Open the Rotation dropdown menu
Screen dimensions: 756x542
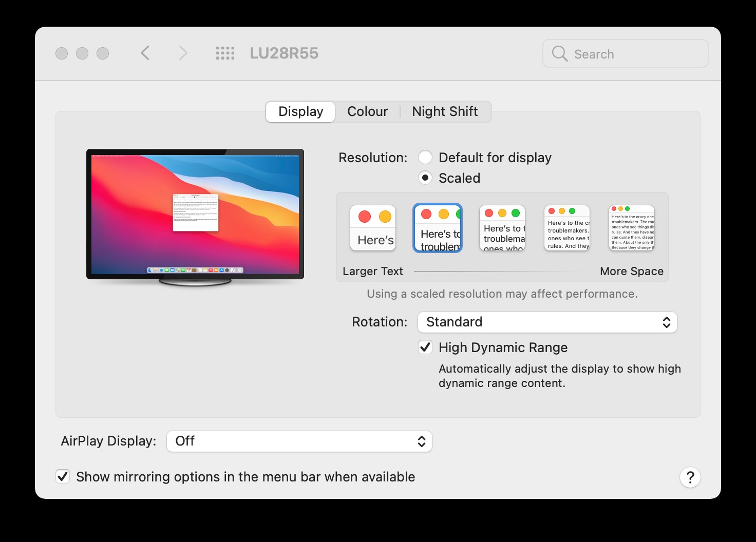(547, 322)
